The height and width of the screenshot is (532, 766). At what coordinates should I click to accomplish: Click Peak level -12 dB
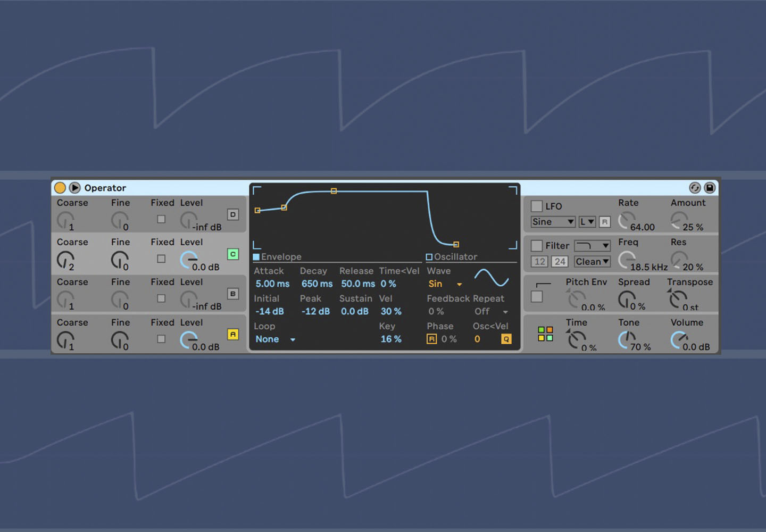pyautogui.click(x=315, y=312)
